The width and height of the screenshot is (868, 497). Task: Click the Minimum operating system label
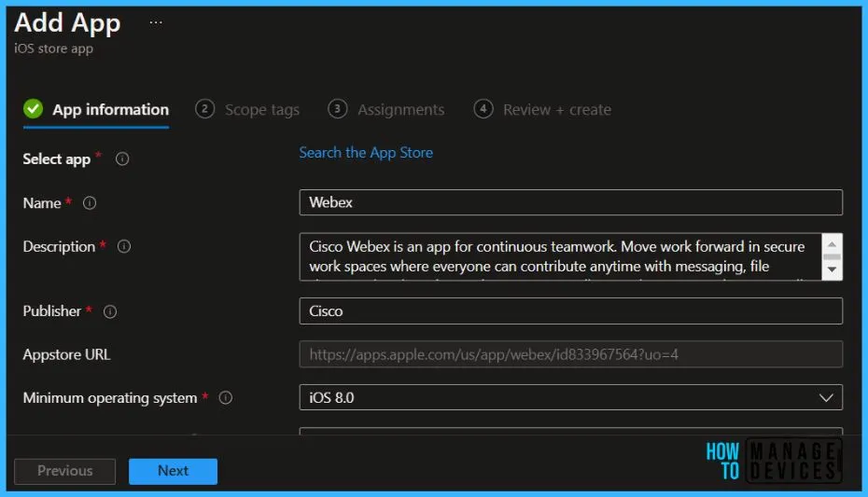click(x=109, y=398)
